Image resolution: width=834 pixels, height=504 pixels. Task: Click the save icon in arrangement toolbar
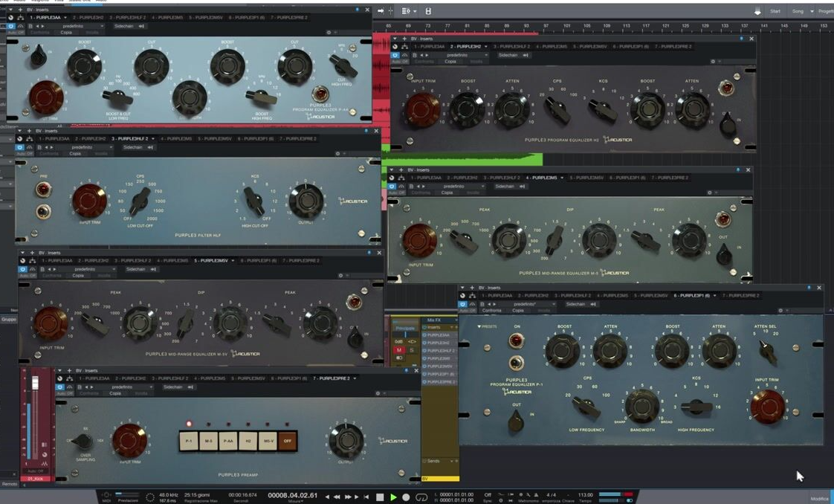click(428, 10)
